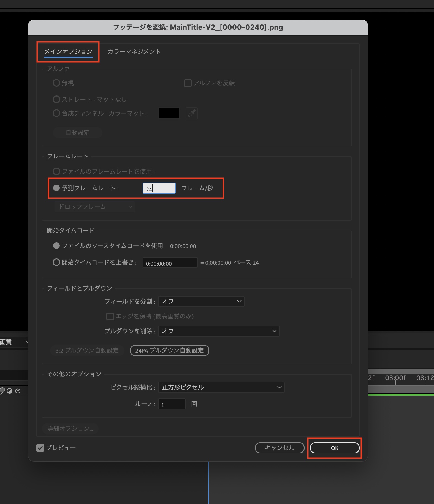Choose ファイルのソースタイムコードを使用 option
Screen dimensions: 434x504
pyautogui.click(x=56, y=246)
